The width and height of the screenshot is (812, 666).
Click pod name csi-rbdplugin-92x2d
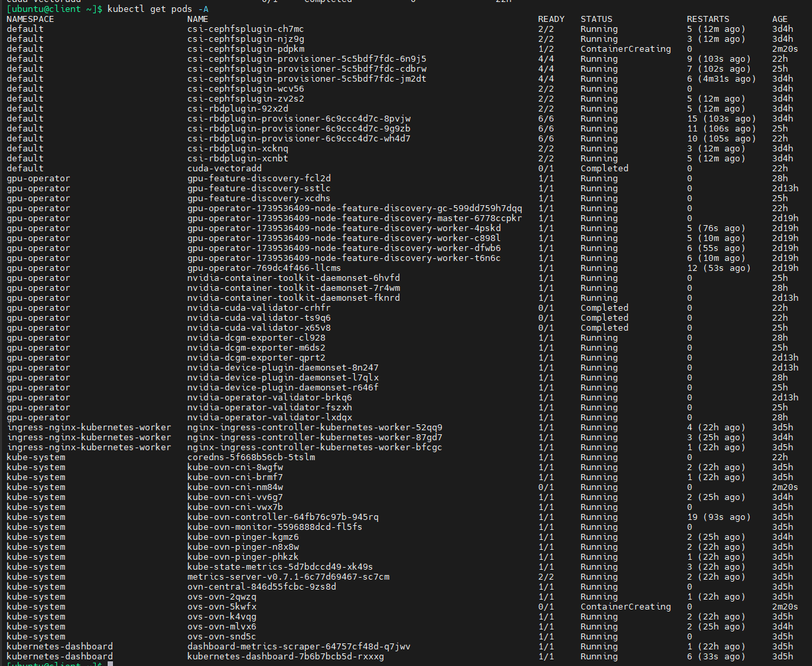[x=238, y=109]
